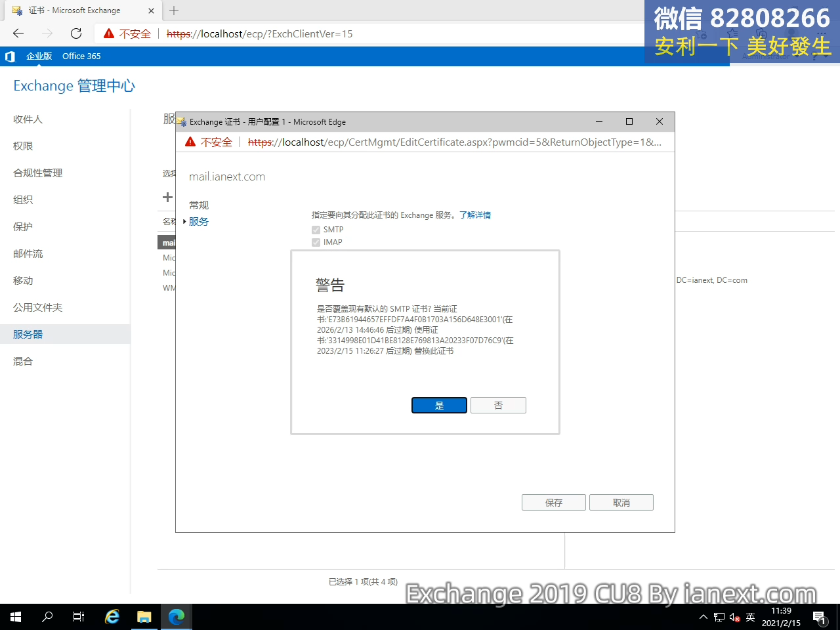
Task: Close the 证书 - Microsoft Exchange tab
Action: [151, 10]
